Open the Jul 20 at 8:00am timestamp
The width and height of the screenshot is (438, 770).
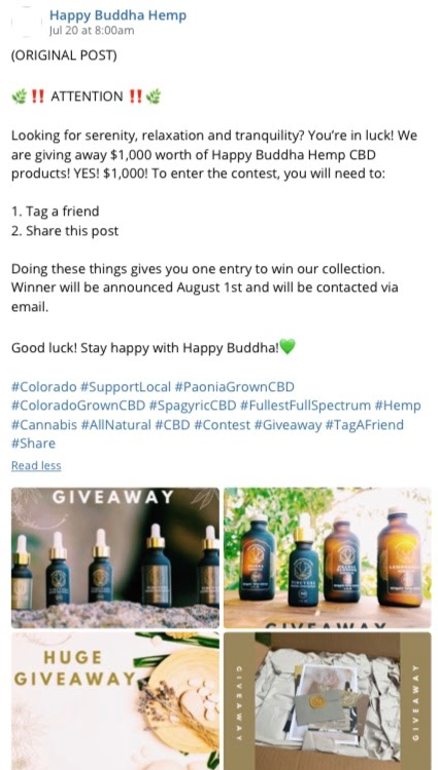[91, 31]
